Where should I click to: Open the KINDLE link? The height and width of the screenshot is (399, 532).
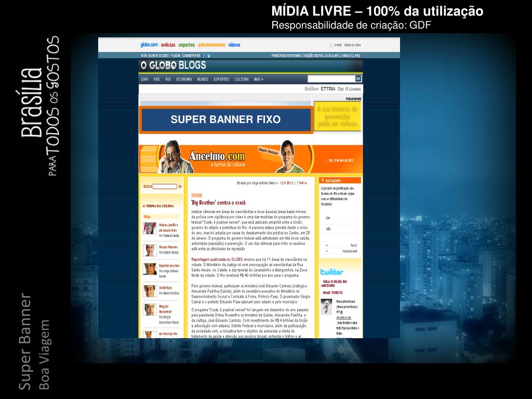(x=346, y=55)
